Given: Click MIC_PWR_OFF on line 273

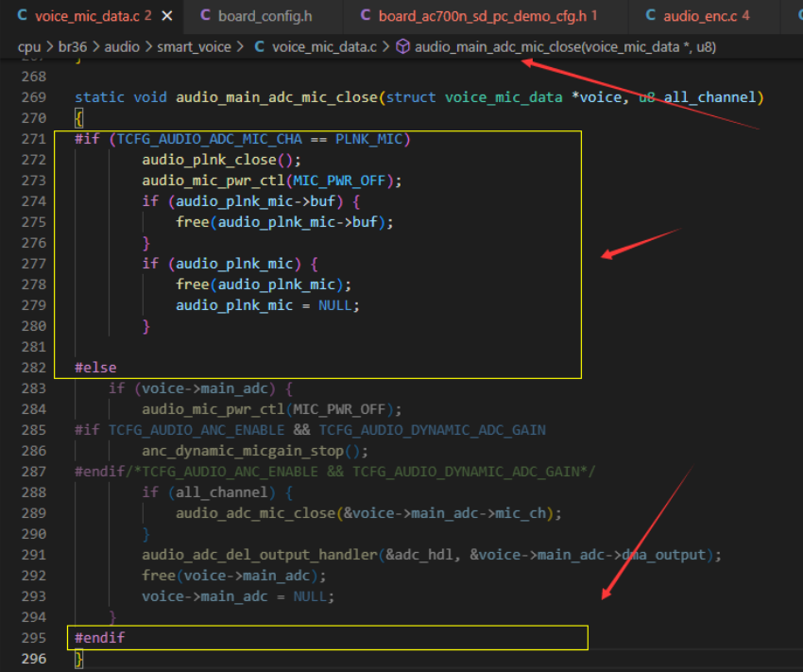Looking at the screenshot, I should (x=339, y=181).
